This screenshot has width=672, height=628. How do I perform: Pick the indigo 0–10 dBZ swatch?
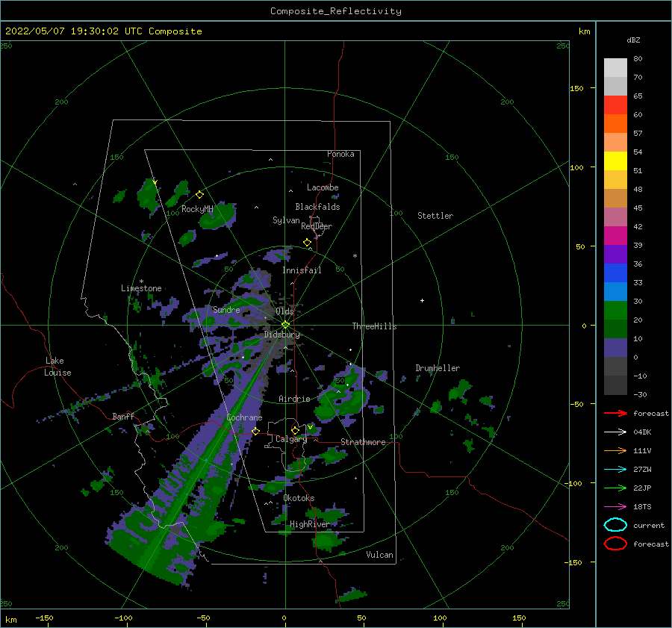coord(615,348)
